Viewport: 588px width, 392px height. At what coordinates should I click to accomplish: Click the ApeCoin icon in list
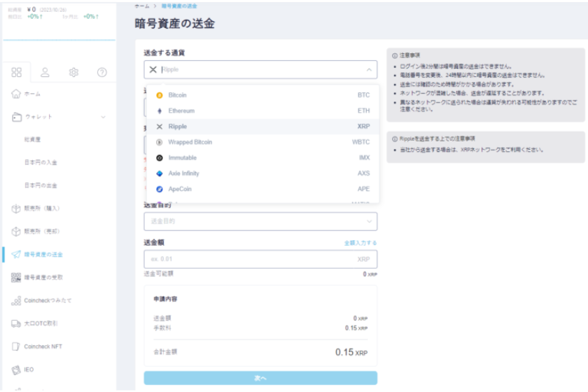(160, 189)
